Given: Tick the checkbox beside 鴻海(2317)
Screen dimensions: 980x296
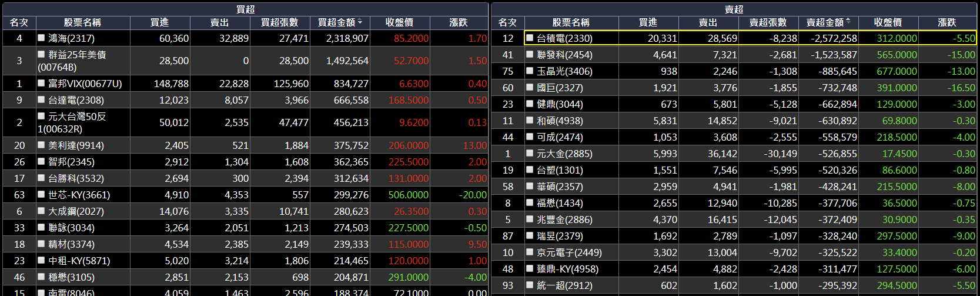Looking at the screenshot, I should point(41,38).
